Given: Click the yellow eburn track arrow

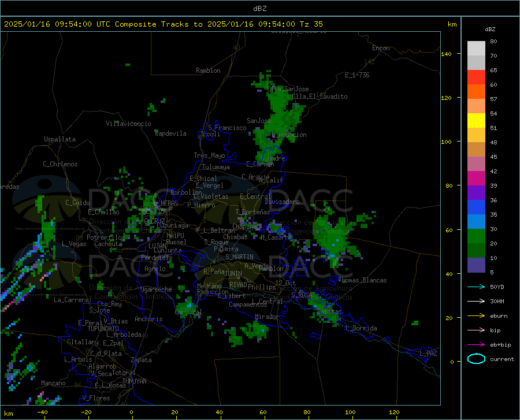Looking at the screenshot, I should pyautogui.click(x=476, y=315).
